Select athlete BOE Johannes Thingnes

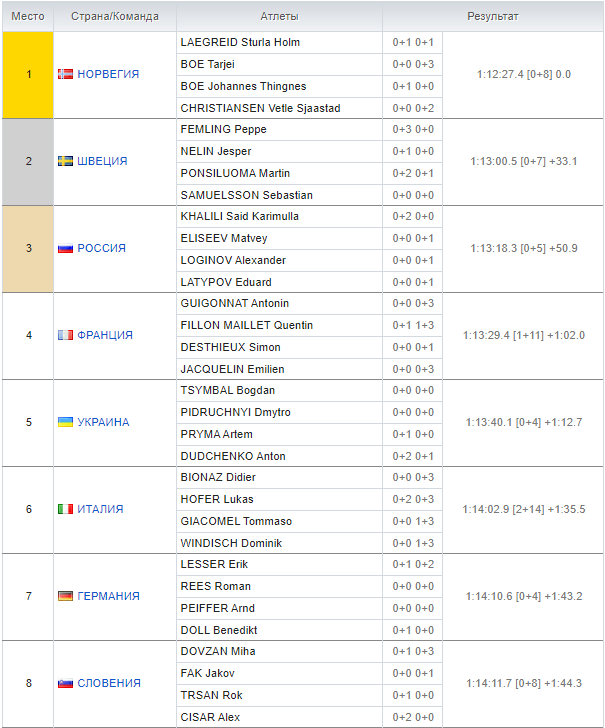(243, 86)
